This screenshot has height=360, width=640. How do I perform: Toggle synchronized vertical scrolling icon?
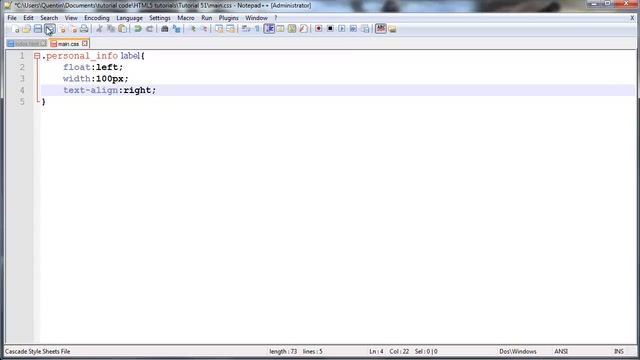pos(219,29)
